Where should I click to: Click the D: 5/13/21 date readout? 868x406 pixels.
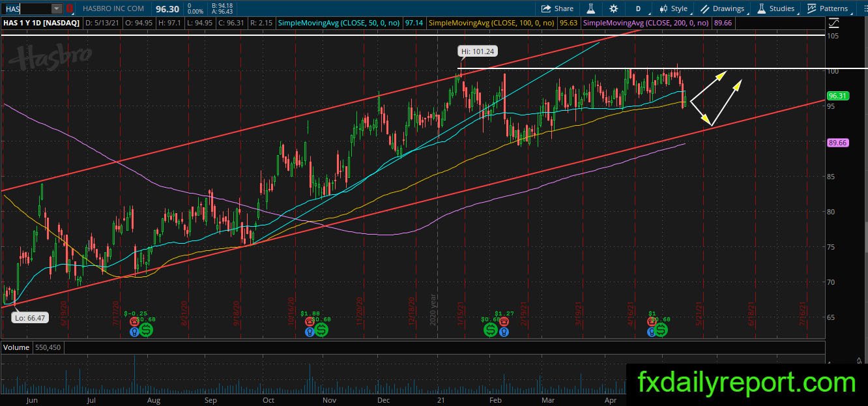[103, 23]
